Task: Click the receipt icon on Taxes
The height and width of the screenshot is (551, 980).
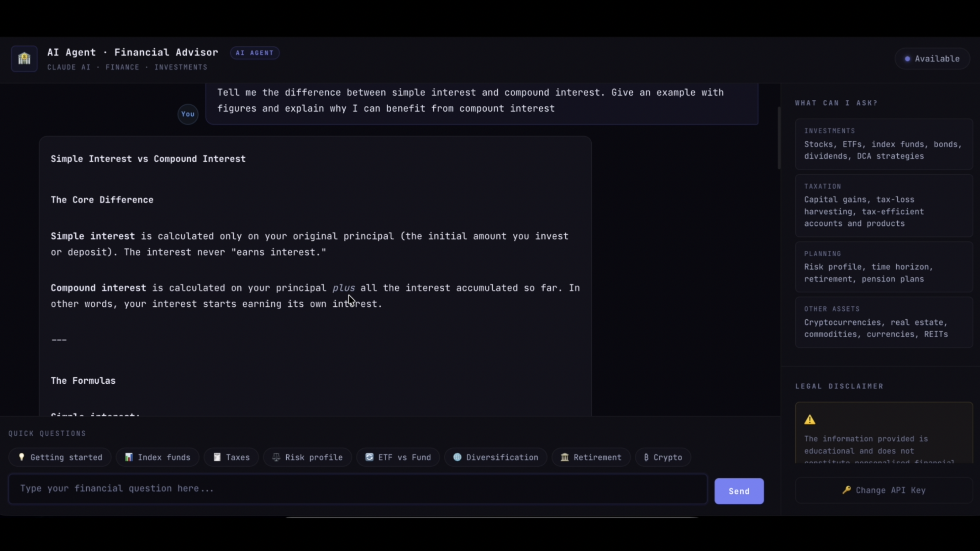Action: pyautogui.click(x=217, y=457)
